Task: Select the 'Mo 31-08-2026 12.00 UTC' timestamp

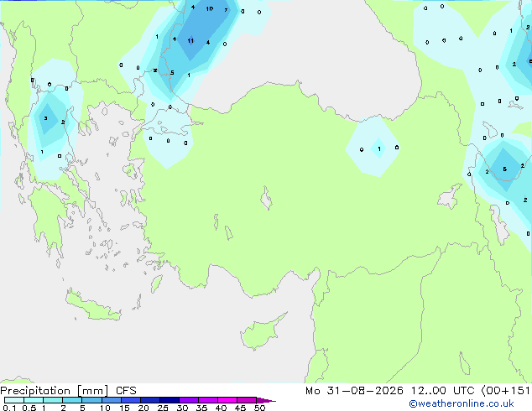Action: click(x=390, y=391)
